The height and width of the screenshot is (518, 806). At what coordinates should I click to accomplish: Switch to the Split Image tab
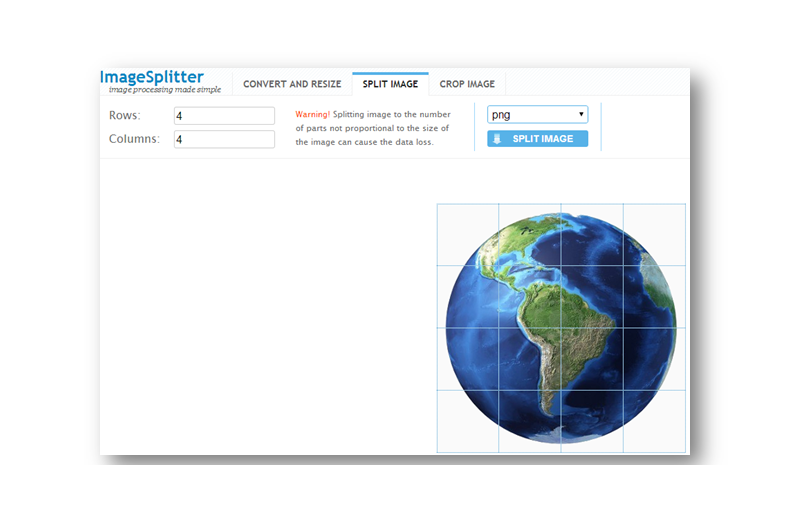click(x=390, y=84)
